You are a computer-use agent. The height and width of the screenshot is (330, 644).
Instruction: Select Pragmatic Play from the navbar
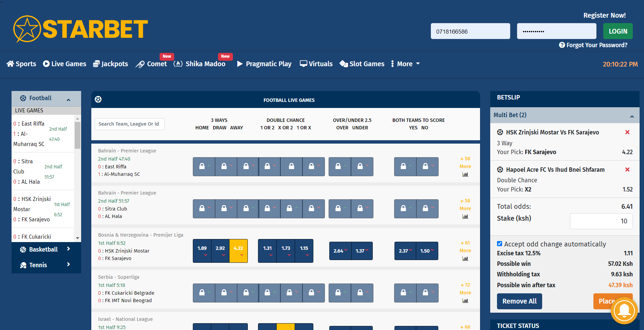click(x=264, y=64)
